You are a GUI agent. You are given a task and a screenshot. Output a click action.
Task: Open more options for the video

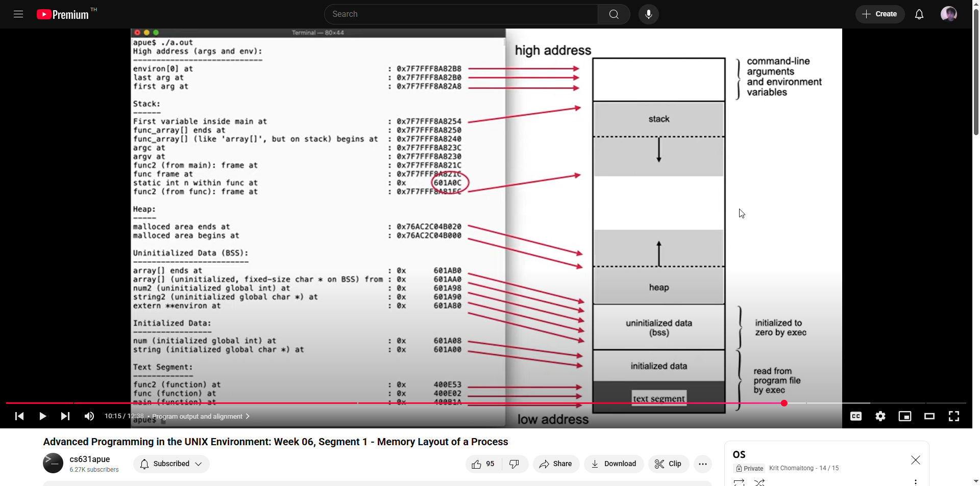[703, 464]
